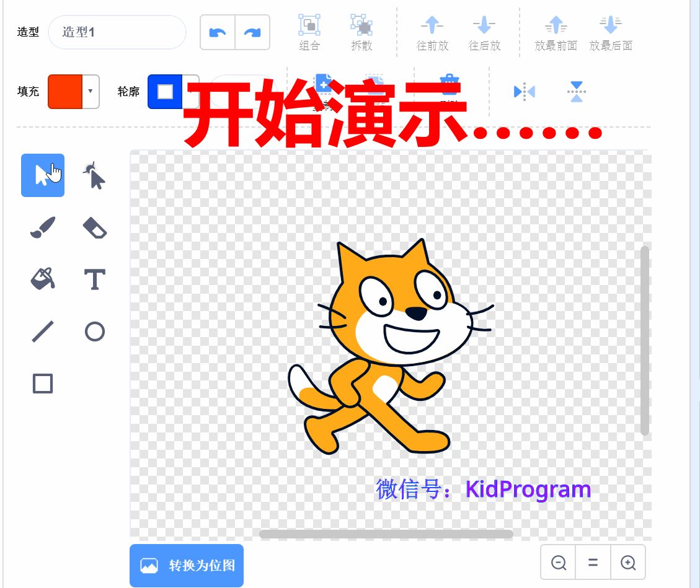Screen dimensions: 700x588
Task: Zoom in on the canvas
Action: (x=628, y=562)
